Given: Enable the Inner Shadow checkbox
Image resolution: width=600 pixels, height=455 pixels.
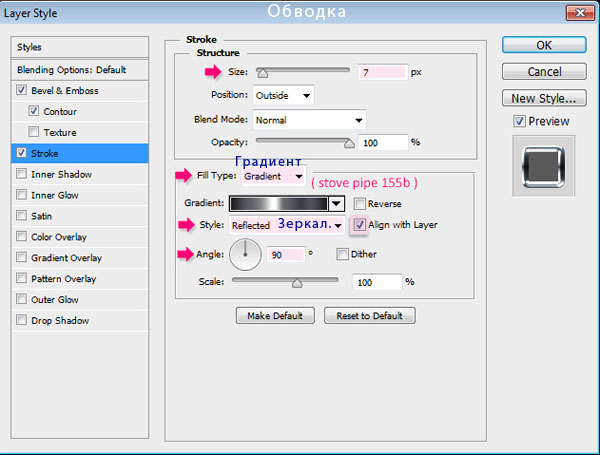Looking at the screenshot, I should click(21, 174).
